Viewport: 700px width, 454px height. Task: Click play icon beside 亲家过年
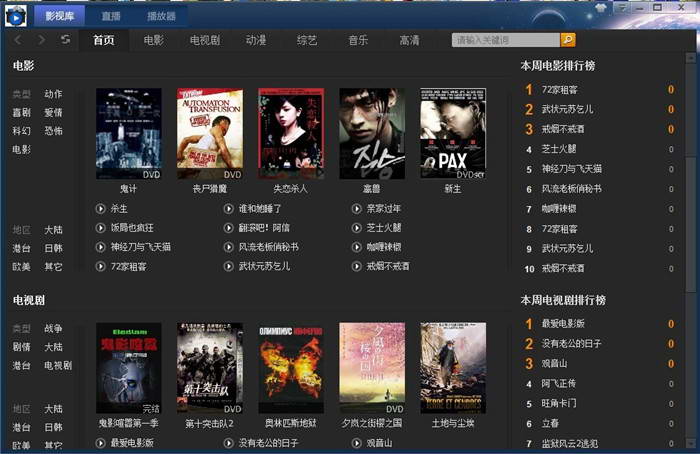pos(356,208)
